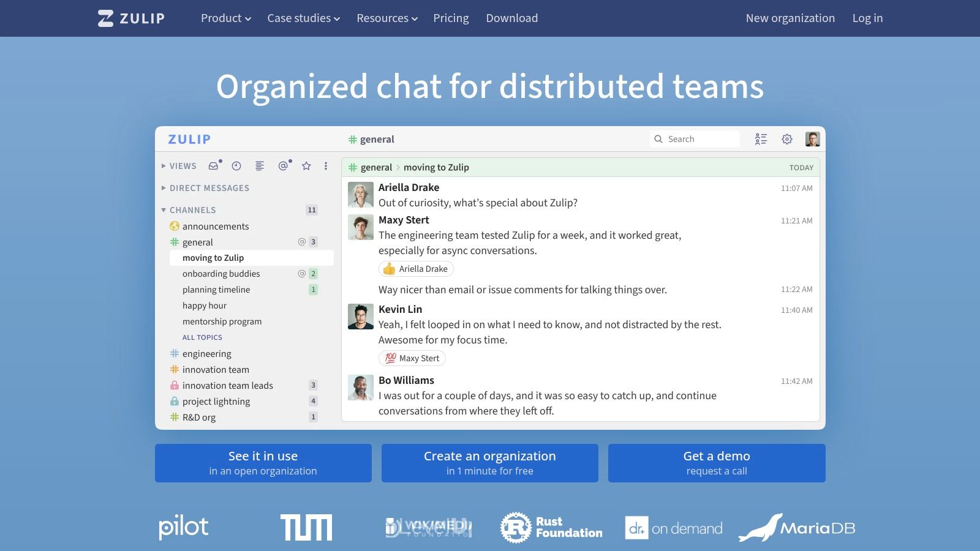Toggle the thumbs up reaction by Ariella Drake
The image size is (980, 551).
[x=416, y=269]
